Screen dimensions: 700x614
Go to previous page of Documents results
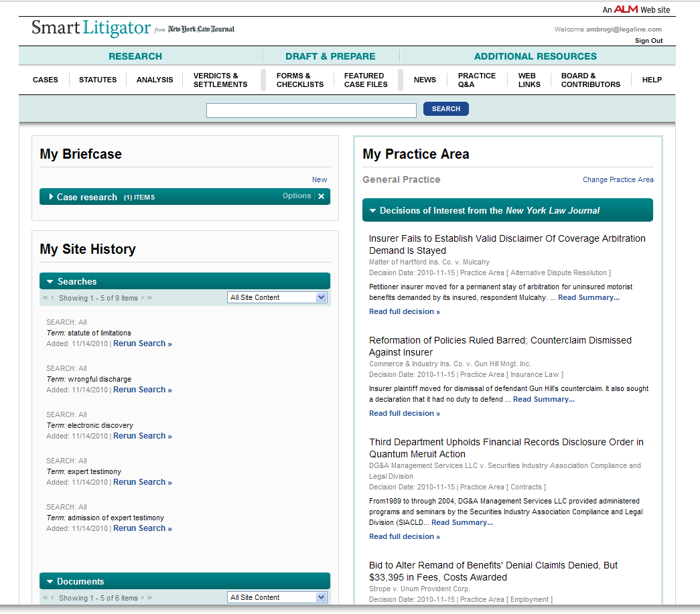point(52,597)
